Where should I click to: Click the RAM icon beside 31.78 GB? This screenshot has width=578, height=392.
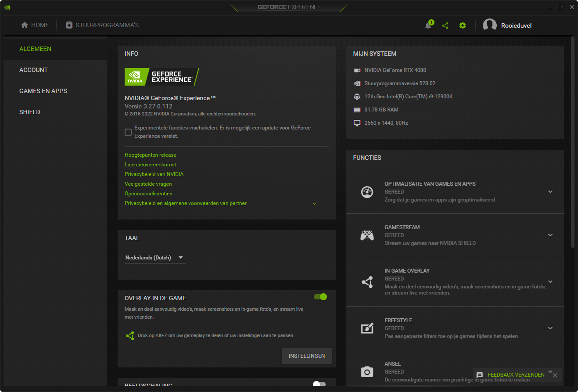[x=357, y=110]
